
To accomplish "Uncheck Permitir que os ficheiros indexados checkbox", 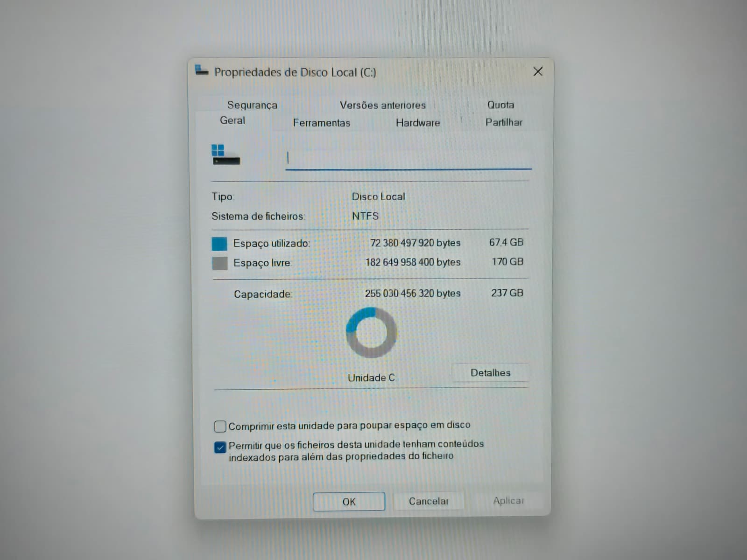I will 220,447.
